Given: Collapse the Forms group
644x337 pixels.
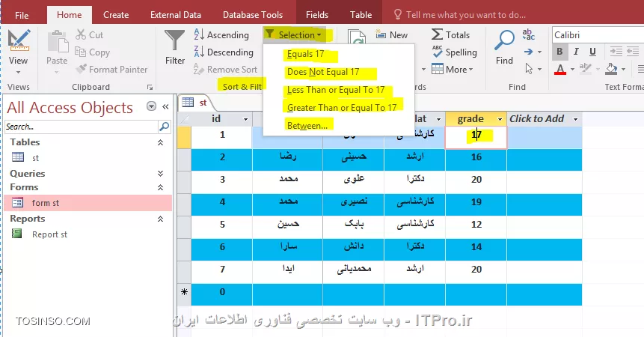Looking at the screenshot, I should click(x=160, y=187).
